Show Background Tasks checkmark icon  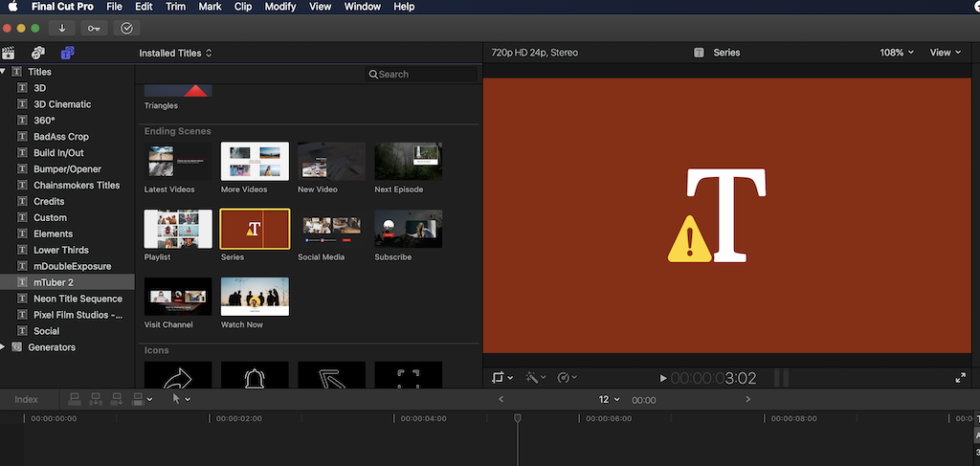point(127,28)
